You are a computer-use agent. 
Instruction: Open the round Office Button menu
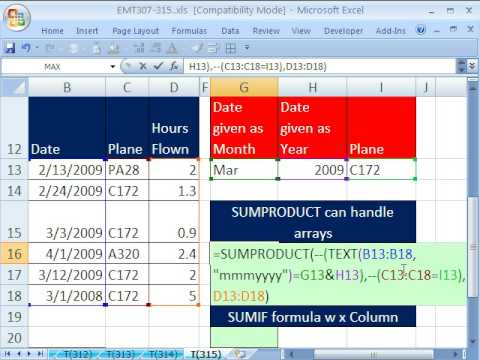point(17,17)
